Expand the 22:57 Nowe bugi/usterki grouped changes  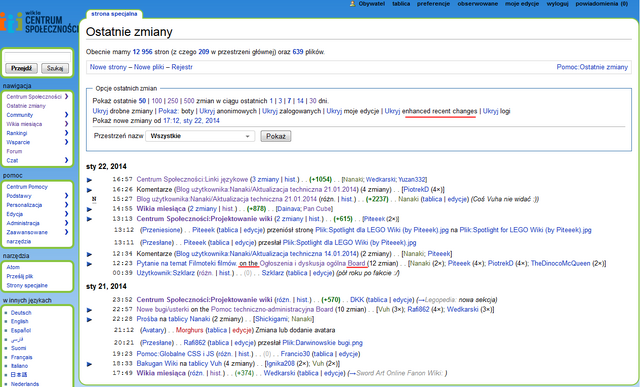coord(89,310)
